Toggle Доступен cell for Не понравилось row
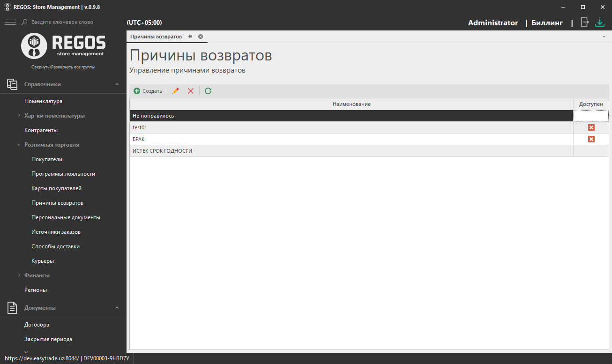Viewport: 612px width, 364px height. click(x=591, y=116)
